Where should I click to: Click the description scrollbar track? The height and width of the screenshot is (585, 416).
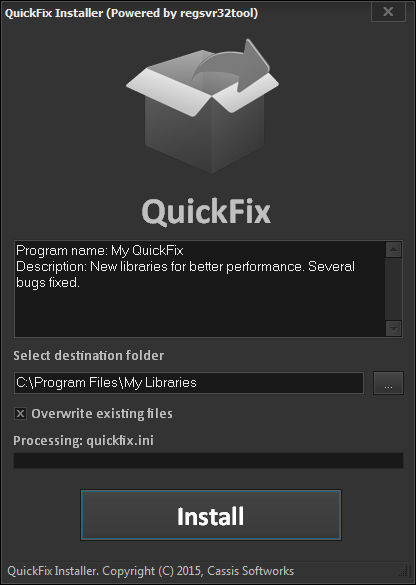point(394,289)
